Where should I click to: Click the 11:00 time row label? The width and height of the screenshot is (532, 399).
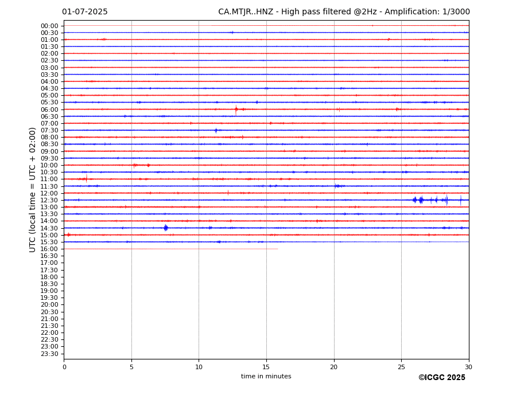click(x=49, y=179)
